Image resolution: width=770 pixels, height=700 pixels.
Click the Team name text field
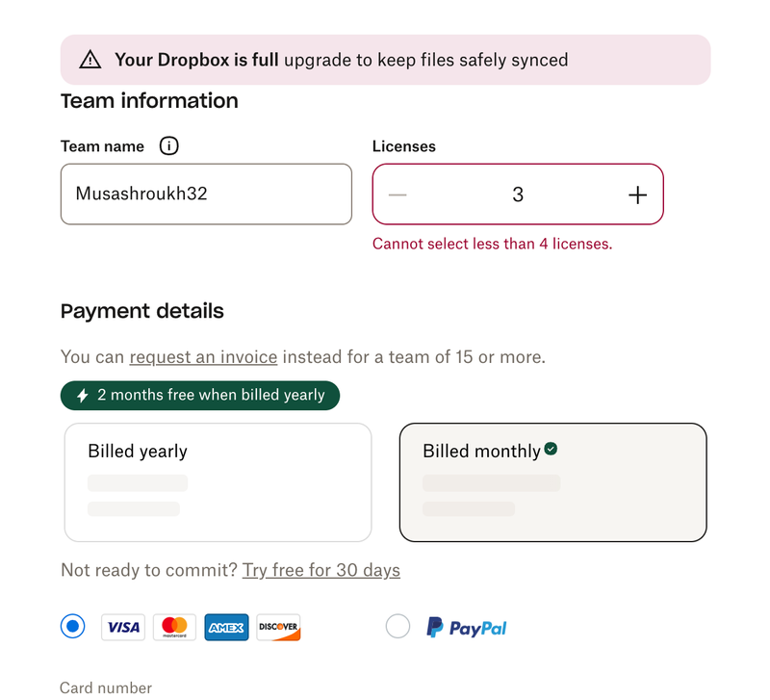pos(206,194)
